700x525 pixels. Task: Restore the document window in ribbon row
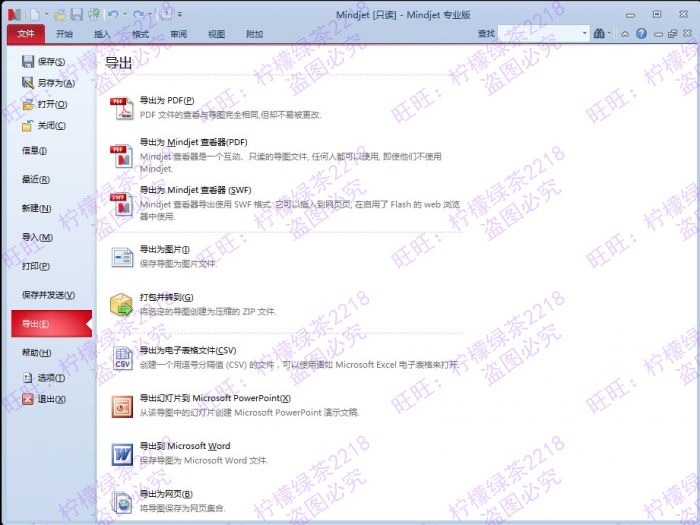coord(672,34)
